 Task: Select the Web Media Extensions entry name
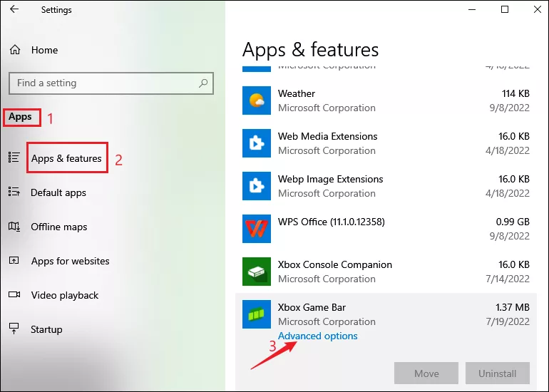pos(327,136)
